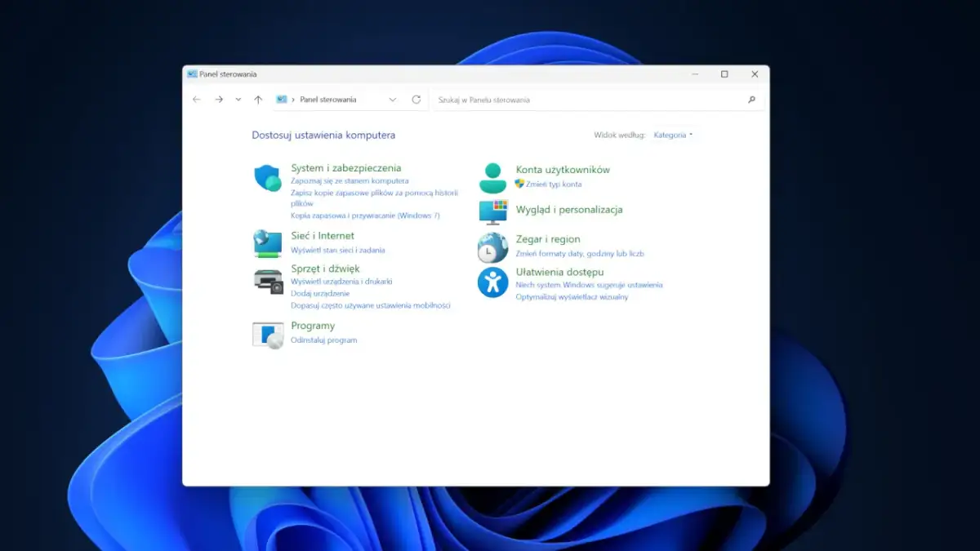Click the Konta użytkowników person icon

492,177
